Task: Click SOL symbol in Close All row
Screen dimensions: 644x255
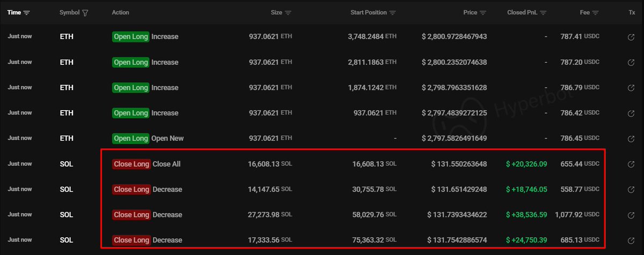Action: 66,164
